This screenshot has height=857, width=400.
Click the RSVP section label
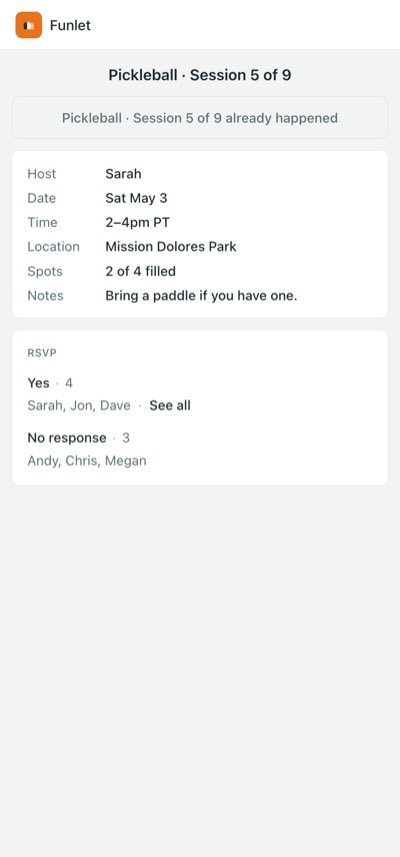pos(42,353)
